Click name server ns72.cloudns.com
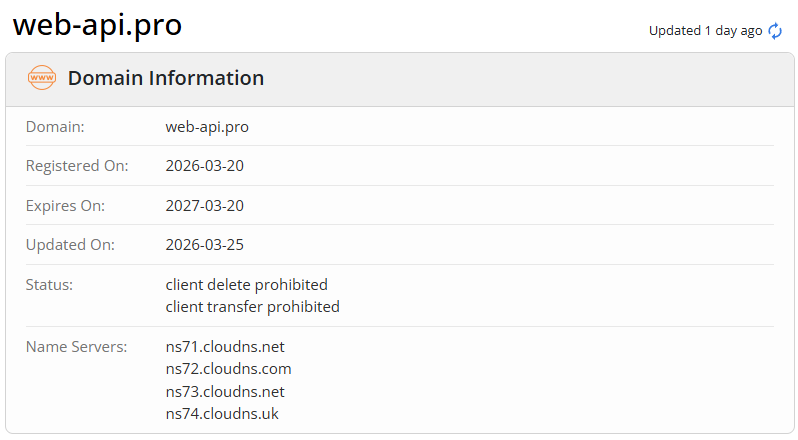The width and height of the screenshot is (798, 440). pyautogui.click(x=229, y=369)
